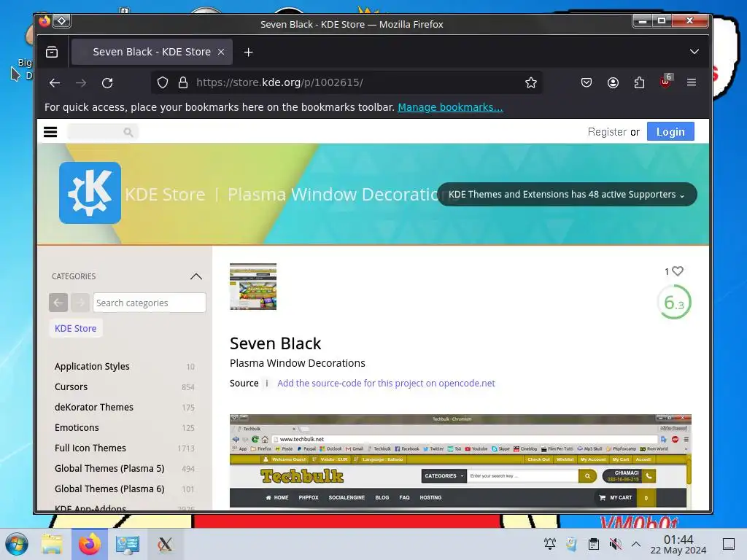Image resolution: width=747 pixels, height=560 pixels.
Task: Go back using Firefox back arrow
Action: point(55,83)
